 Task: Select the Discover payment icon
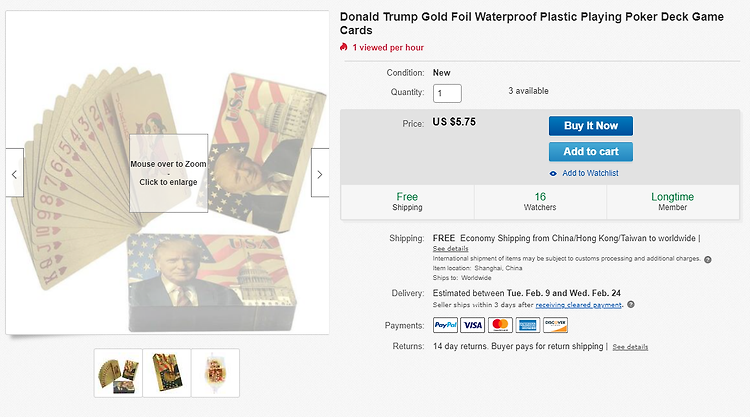pos(555,325)
